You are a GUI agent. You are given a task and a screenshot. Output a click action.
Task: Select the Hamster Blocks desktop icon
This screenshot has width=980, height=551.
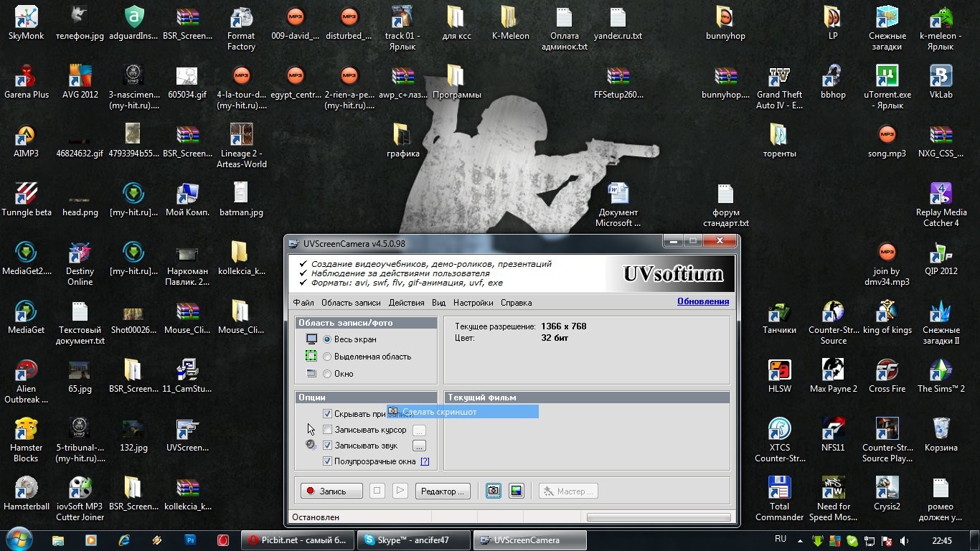tap(27, 441)
